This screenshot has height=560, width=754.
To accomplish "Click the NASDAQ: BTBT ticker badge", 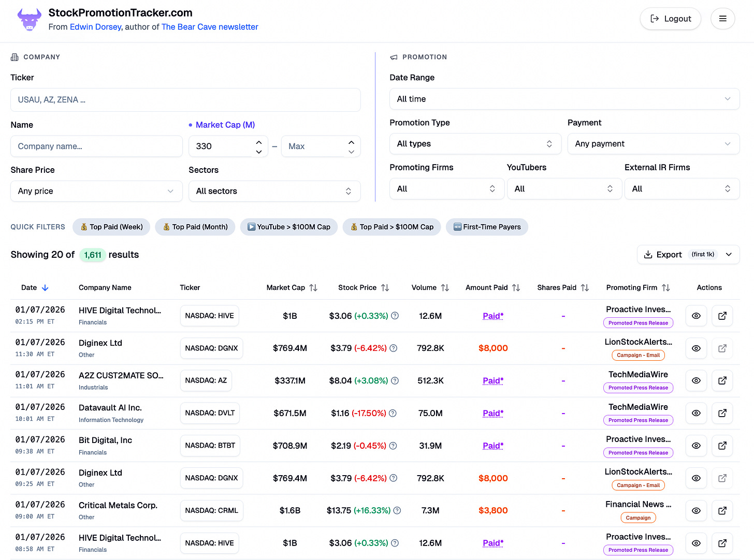I will 210,446.
